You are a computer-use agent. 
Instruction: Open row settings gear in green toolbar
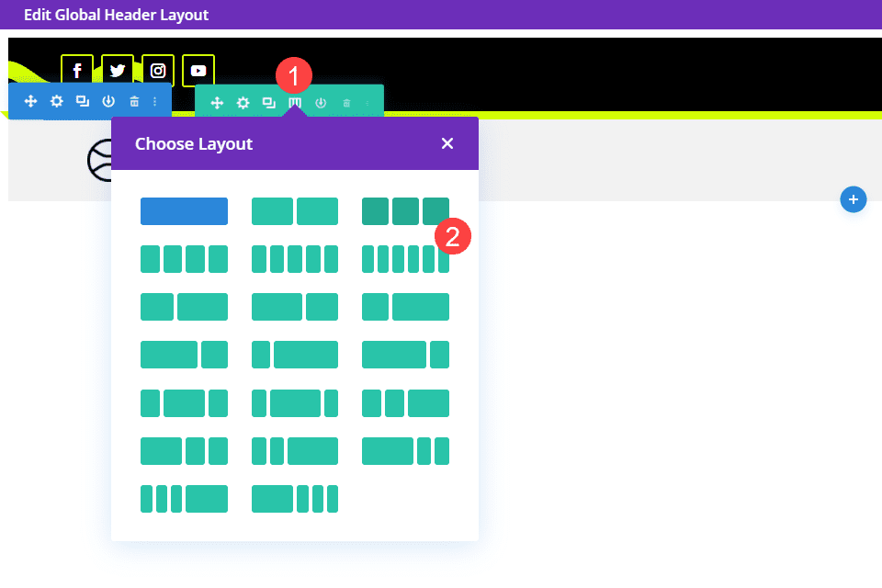coord(243,103)
